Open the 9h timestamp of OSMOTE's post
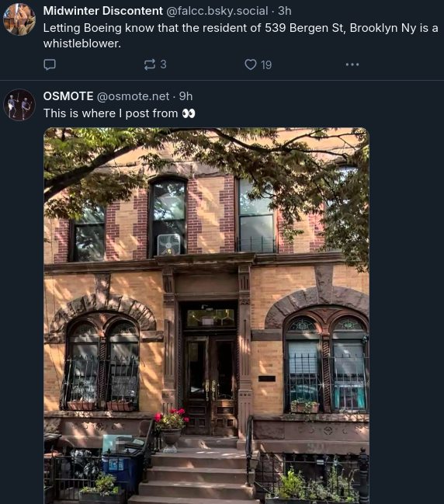The height and width of the screenshot is (504, 444). [186, 96]
